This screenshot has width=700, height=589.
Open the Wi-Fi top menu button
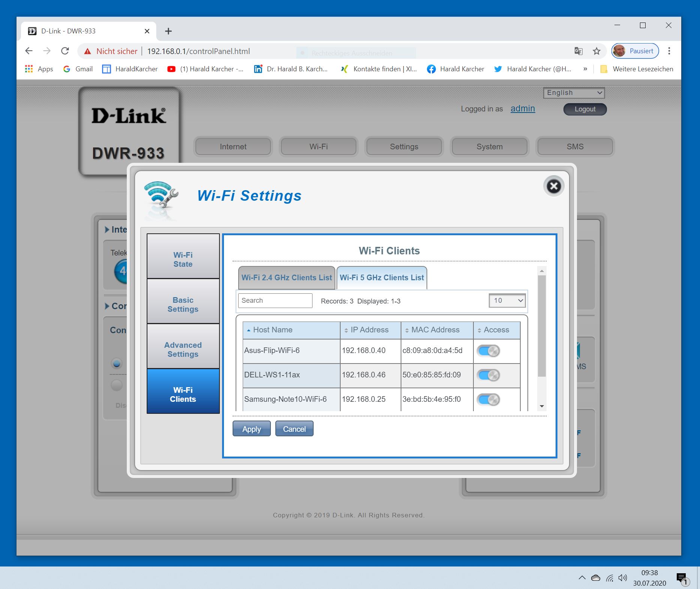[318, 147]
